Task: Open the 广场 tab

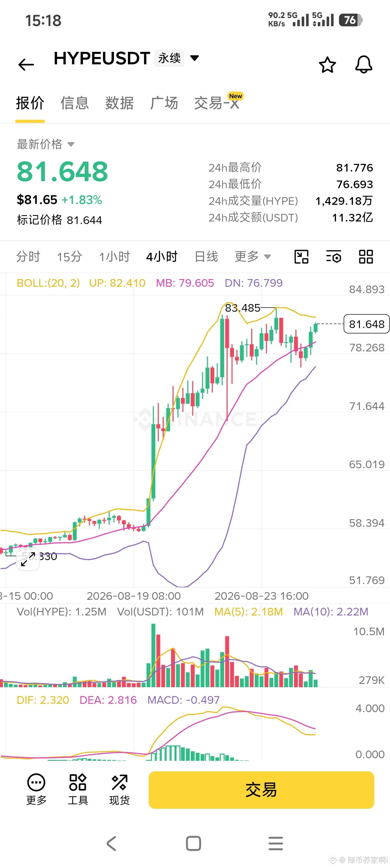Action: click(164, 103)
